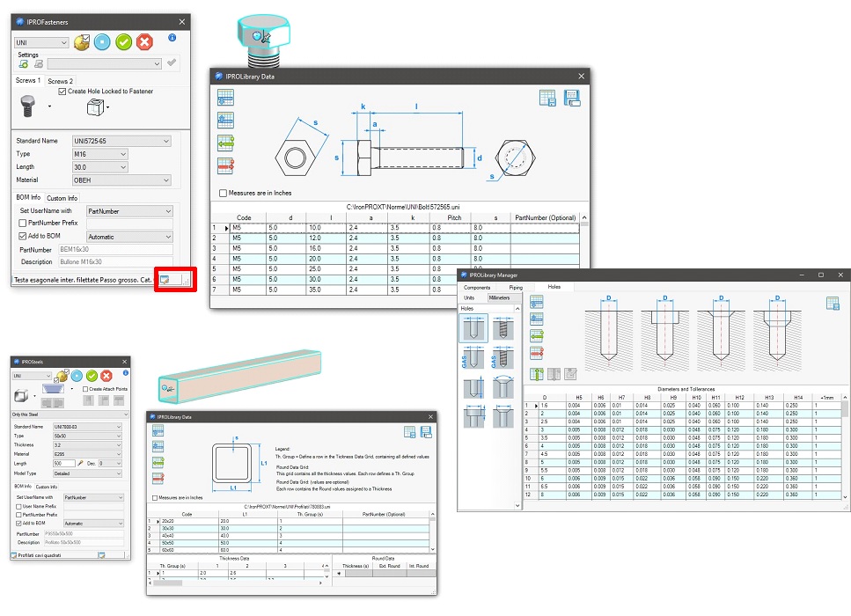
Task: Toggle Add to BOM checkbox in IPROSteels
Action: pyautogui.click(x=19, y=524)
